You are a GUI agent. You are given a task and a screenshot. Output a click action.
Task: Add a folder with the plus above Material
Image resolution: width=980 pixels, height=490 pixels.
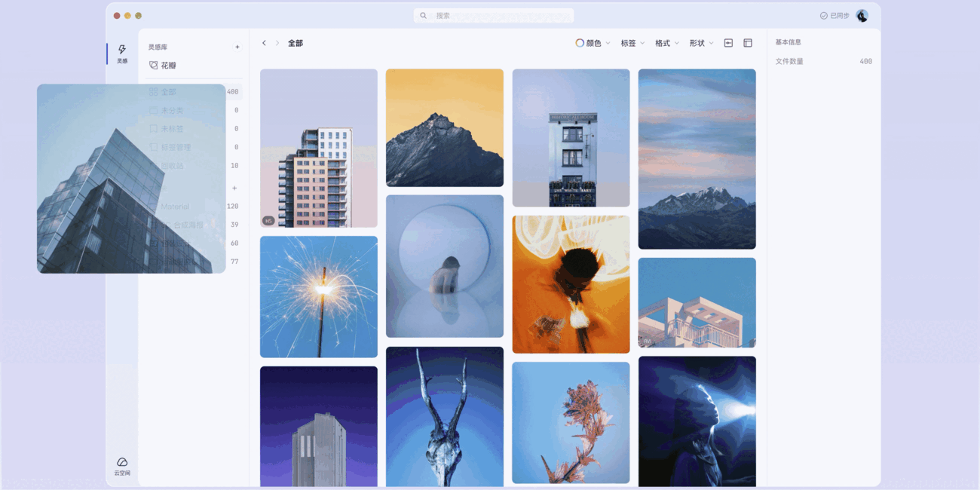(234, 188)
